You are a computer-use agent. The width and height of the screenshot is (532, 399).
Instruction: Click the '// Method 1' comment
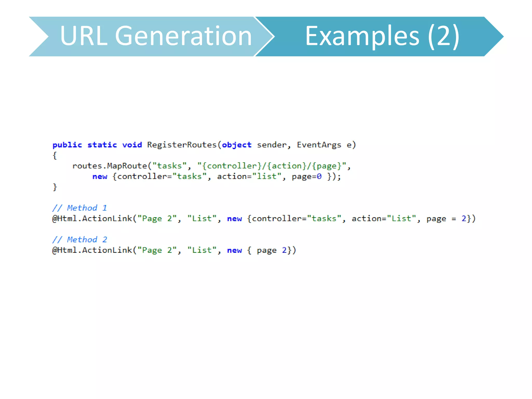(x=79, y=208)
